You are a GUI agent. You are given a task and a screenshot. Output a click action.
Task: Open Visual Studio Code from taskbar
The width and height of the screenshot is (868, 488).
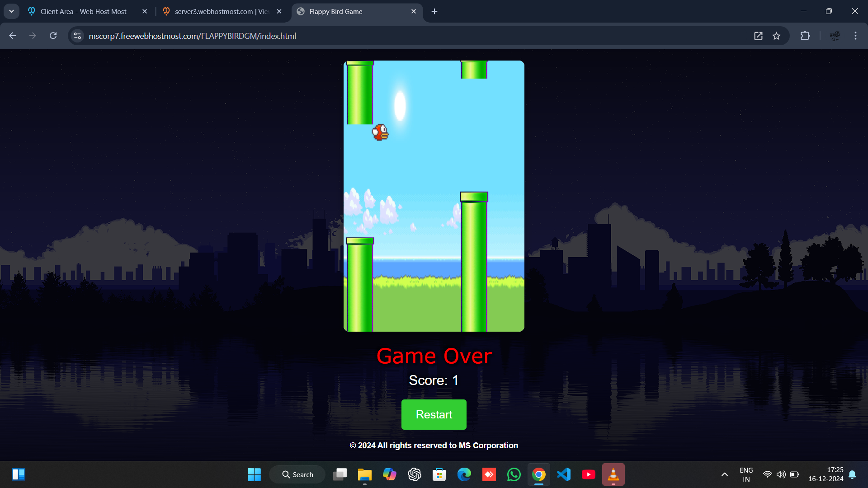pos(564,474)
